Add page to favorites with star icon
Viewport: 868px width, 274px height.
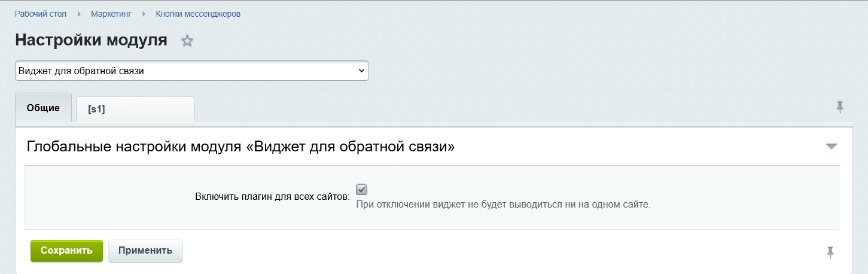[187, 41]
